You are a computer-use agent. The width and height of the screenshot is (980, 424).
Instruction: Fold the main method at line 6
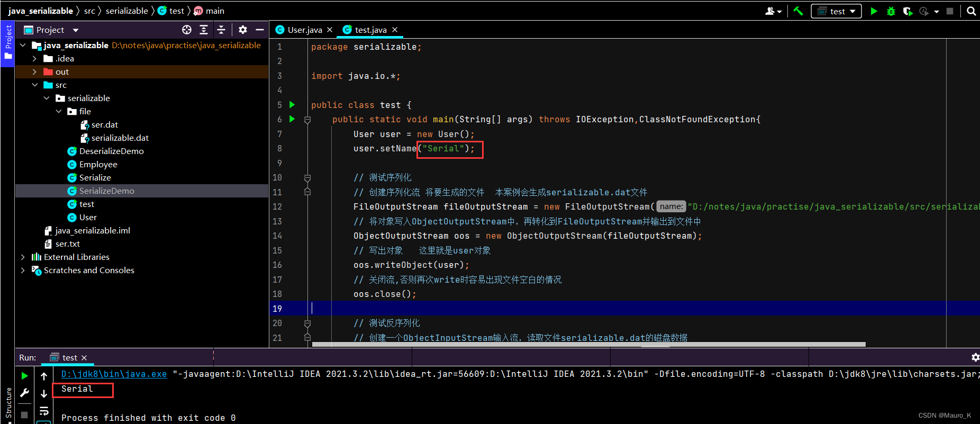click(x=307, y=120)
